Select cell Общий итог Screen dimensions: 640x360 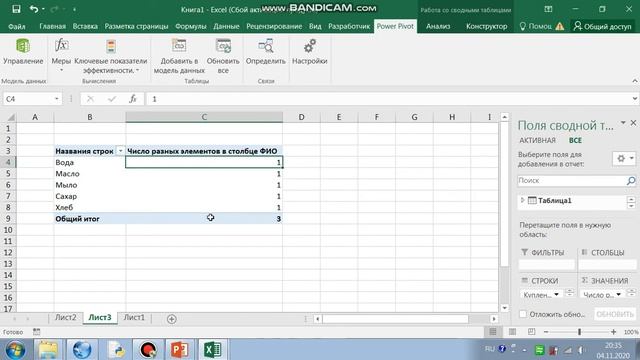(x=90, y=219)
